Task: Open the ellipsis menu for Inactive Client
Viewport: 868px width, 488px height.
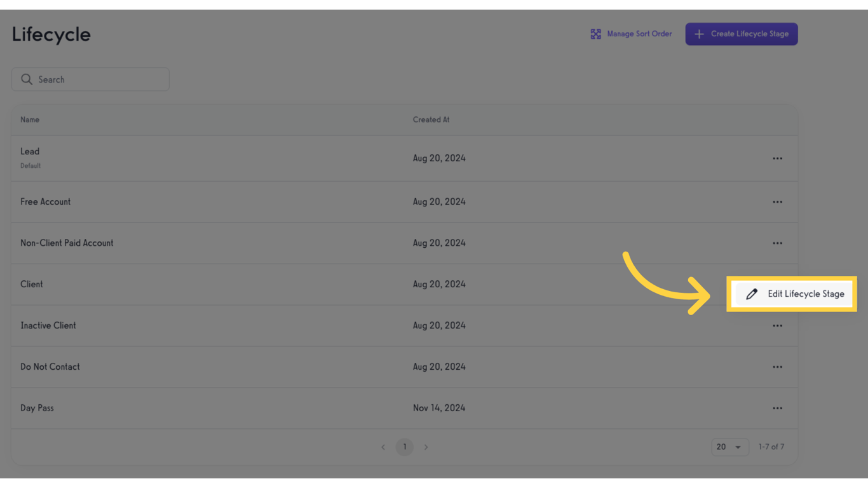Action: coord(777,325)
